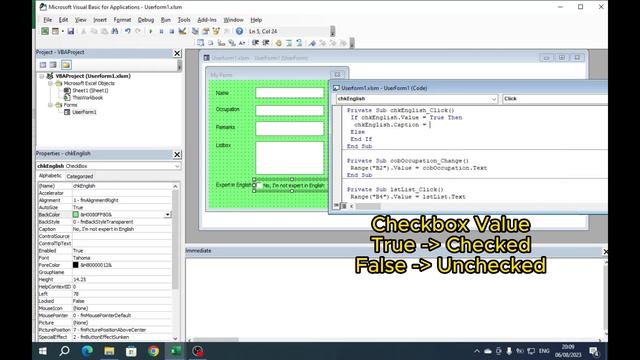
Task: Collapse the VBAProject (Userform1.xlsm) tree node
Action: pos(42,76)
